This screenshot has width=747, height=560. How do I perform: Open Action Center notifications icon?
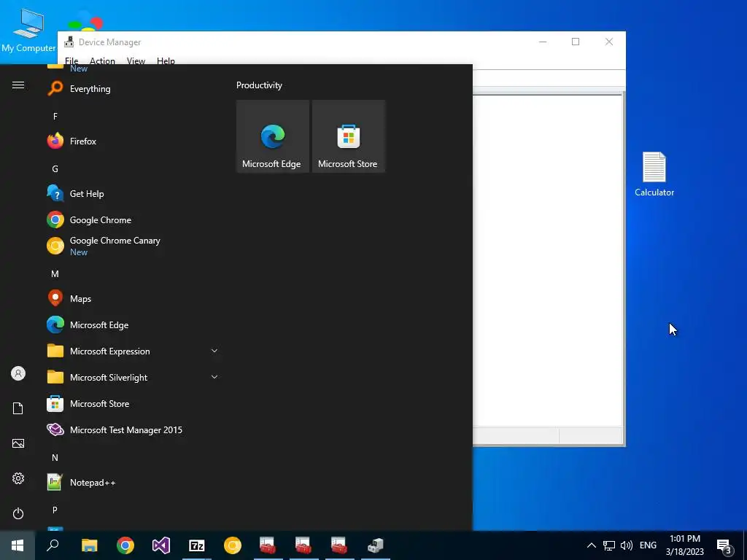click(x=724, y=546)
